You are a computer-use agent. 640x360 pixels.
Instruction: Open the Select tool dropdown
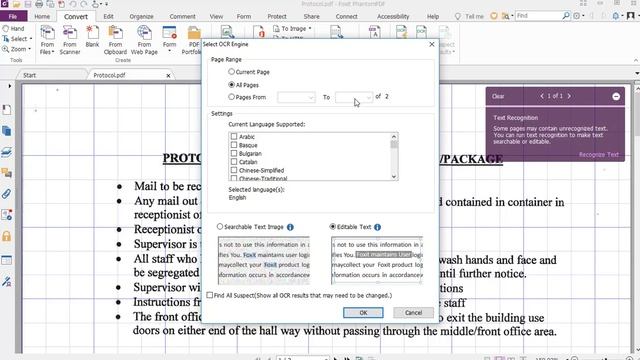pyautogui.click(x=17, y=39)
